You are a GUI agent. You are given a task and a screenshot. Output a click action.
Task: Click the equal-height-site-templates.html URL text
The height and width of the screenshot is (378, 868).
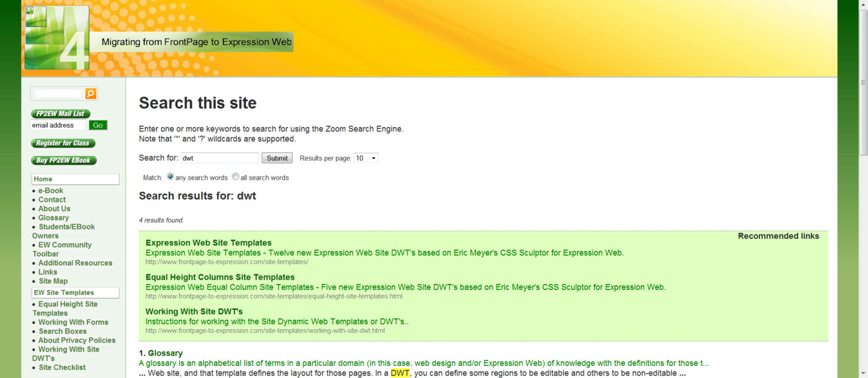pos(274,297)
